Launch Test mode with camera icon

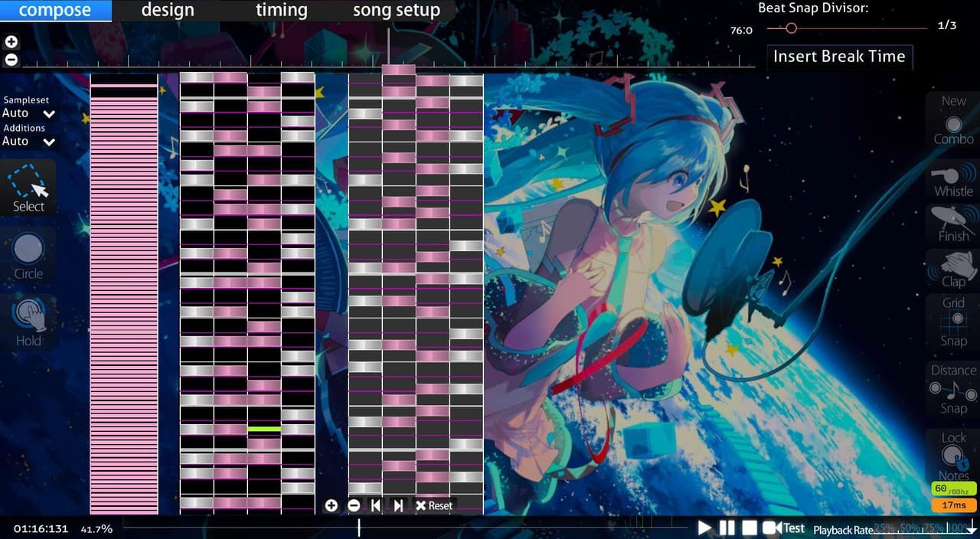click(783, 528)
